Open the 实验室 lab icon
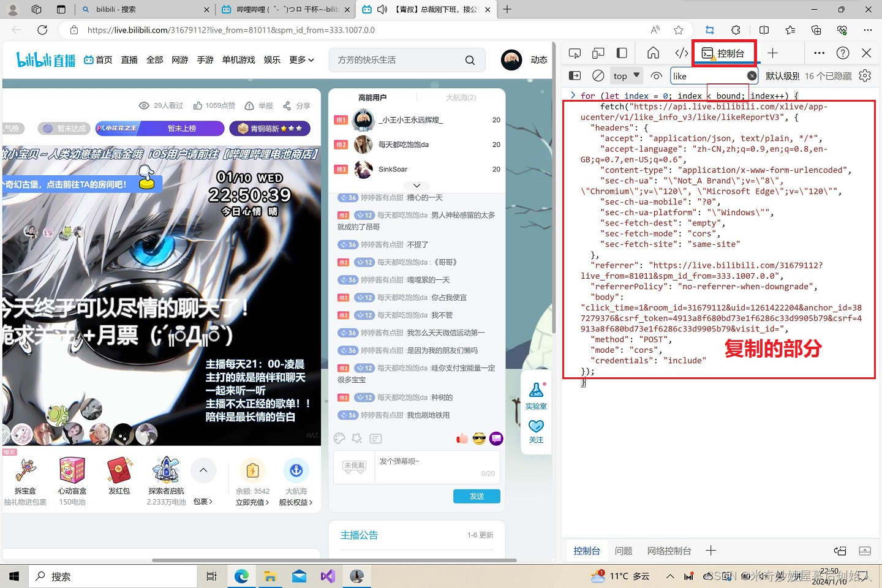Screen dimensions: 882x588 coord(536,396)
